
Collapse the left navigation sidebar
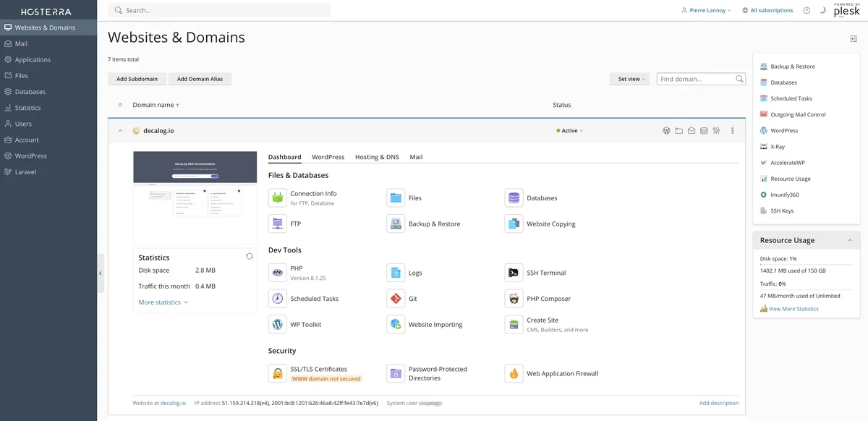pos(101,273)
